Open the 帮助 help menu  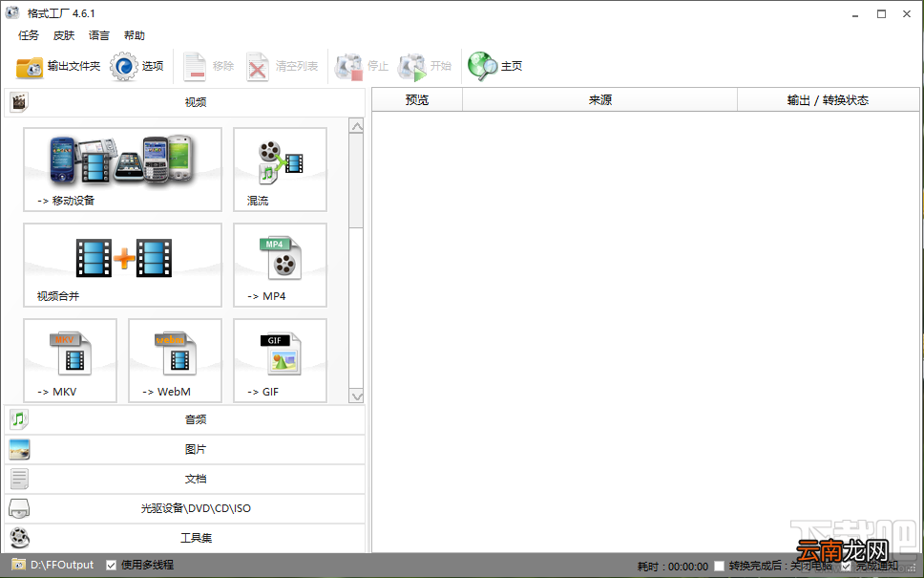tap(135, 35)
